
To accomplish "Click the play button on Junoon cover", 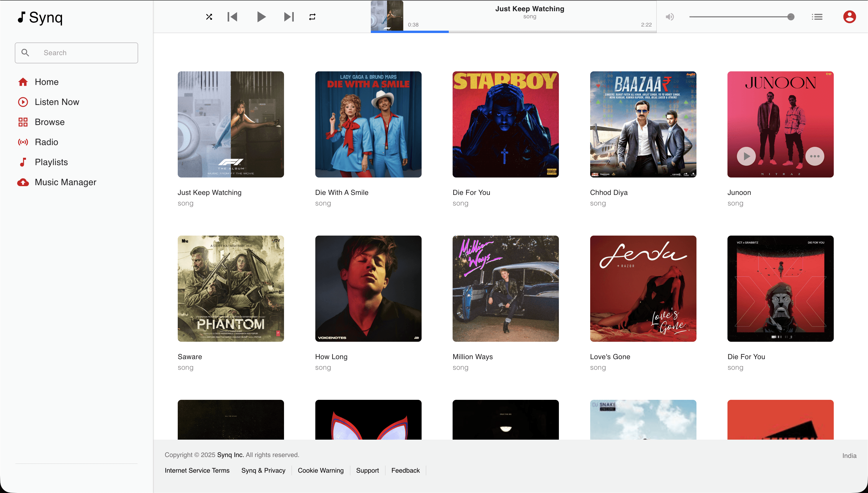I will (x=746, y=156).
